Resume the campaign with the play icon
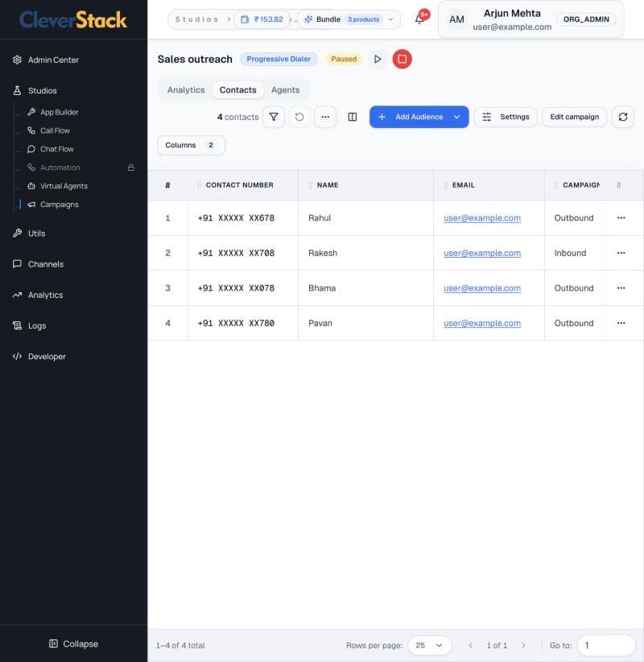The image size is (644, 662). pos(378,59)
